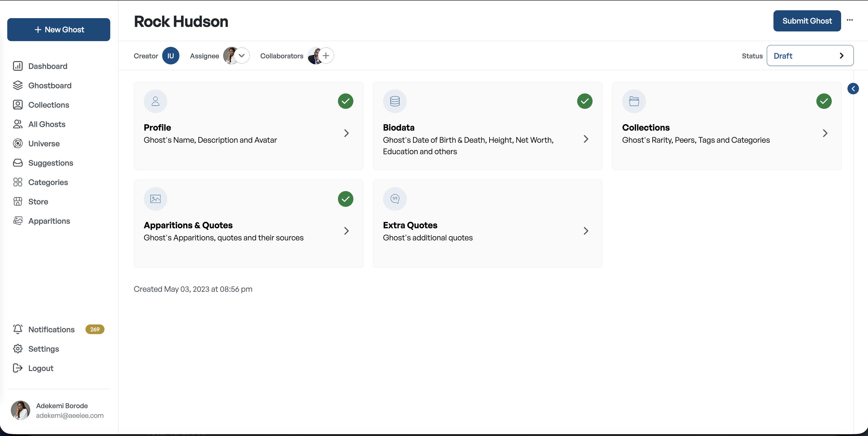
Task: Click the Extra Quotes speech bubble icon
Action: click(x=394, y=199)
